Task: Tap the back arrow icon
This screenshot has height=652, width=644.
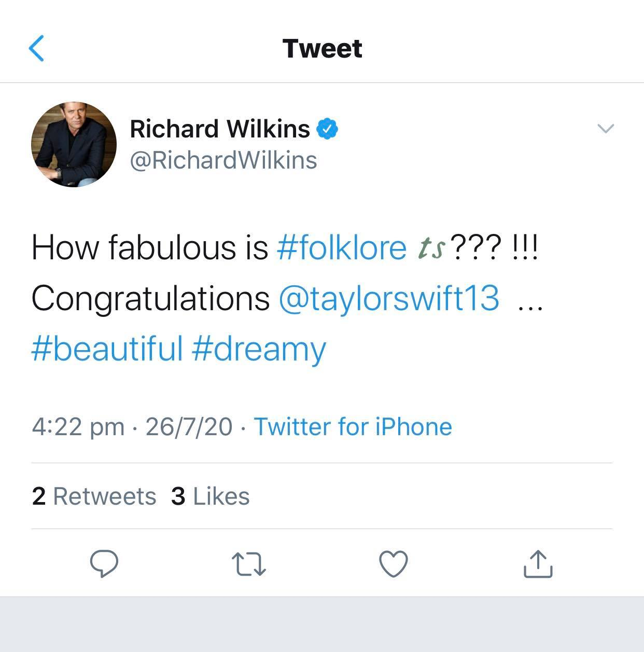Action: tap(36, 48)
